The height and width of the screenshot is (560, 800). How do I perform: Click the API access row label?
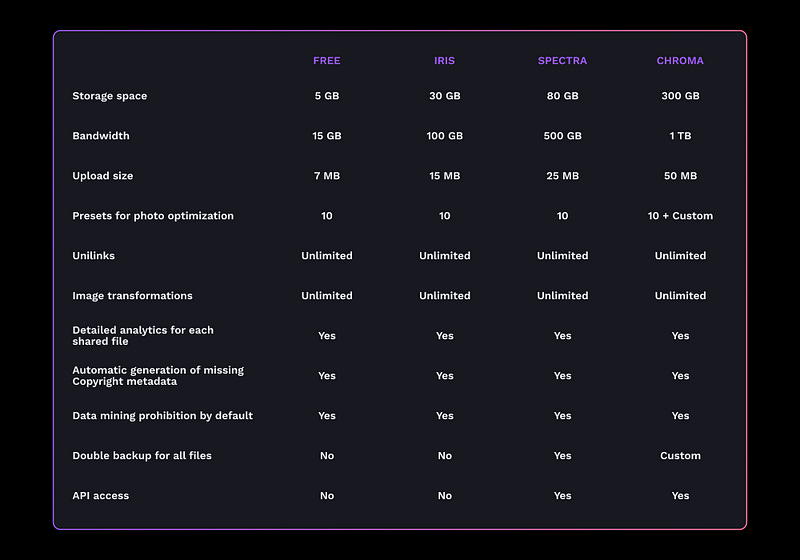tap(101, 496)
